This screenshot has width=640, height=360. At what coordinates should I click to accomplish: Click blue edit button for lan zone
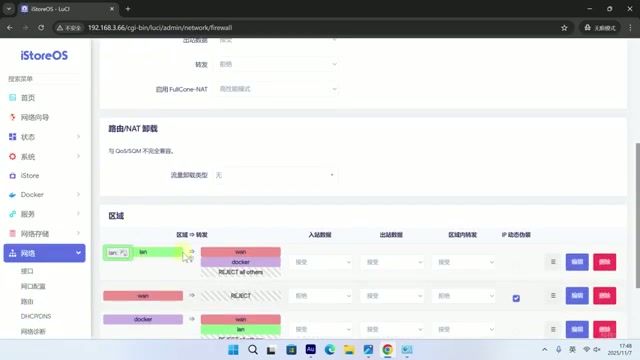(577, 262)
